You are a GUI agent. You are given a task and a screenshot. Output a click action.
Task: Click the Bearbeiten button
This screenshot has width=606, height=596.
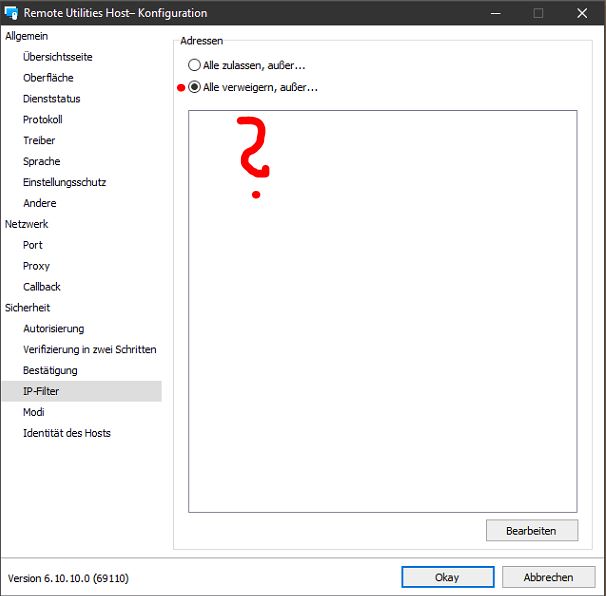(x=531, y=530)
